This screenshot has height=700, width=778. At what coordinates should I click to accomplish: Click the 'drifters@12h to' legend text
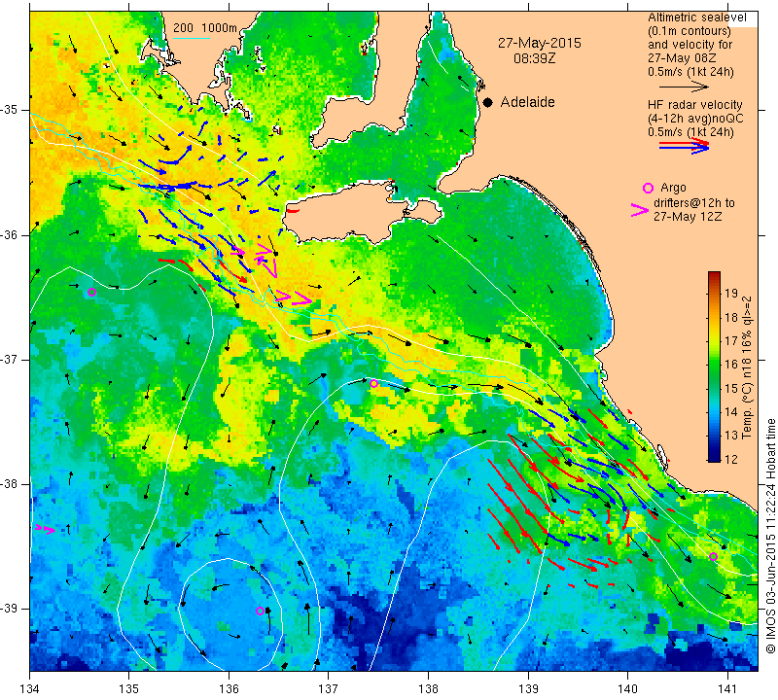[693, 203]
